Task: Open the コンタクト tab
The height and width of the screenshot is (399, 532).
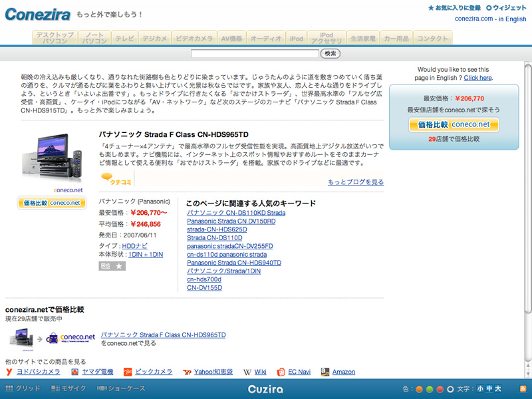Action: 432,39
